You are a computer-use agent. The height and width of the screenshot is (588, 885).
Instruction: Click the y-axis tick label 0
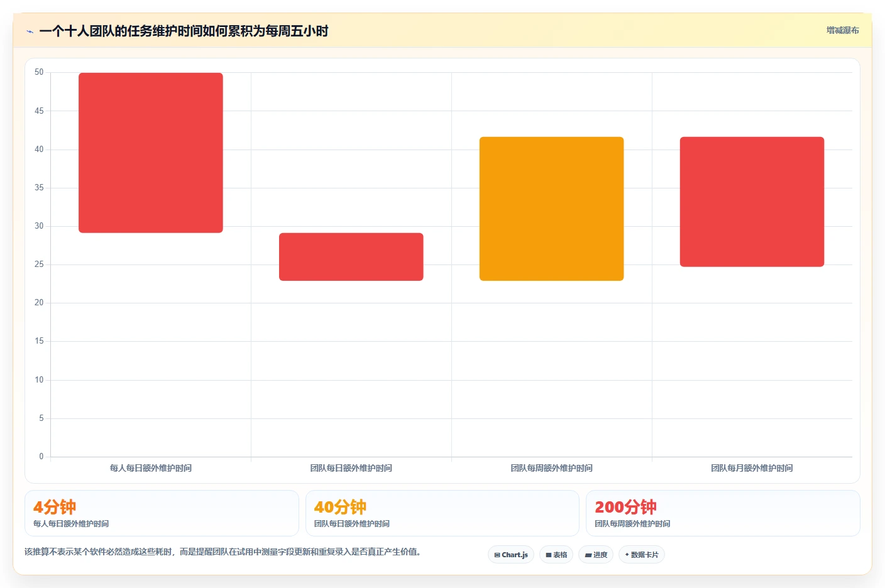(x=41, y=457)
